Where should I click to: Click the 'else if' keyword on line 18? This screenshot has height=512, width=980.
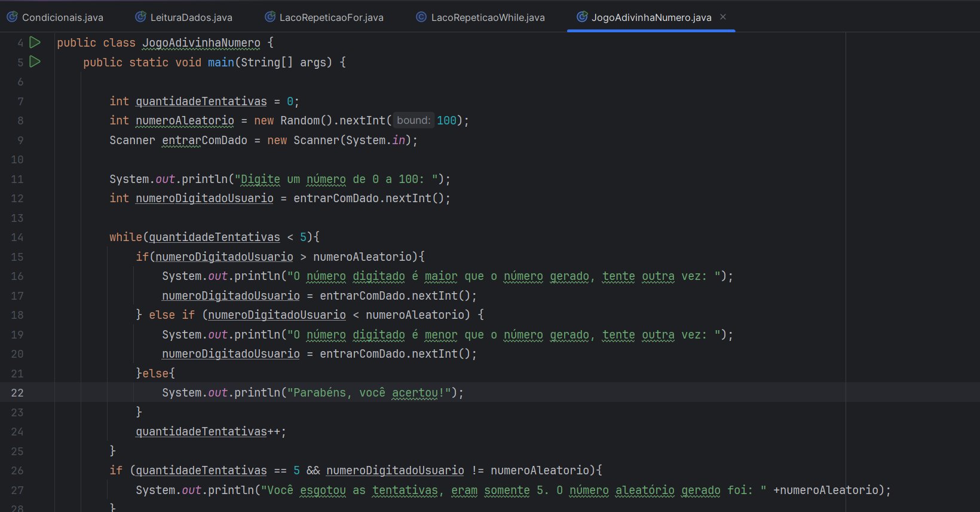point(171,315)
